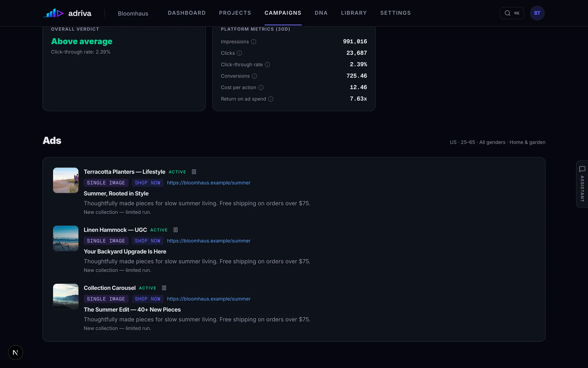588x368 pixels.
Task: Click the adriva logo
Action: [67, 13]
